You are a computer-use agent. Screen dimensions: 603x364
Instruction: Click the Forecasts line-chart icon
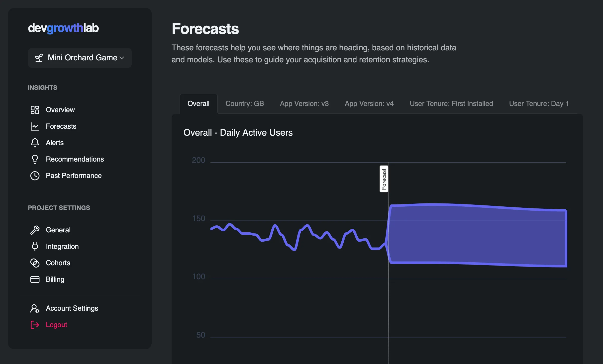point(35,126)
